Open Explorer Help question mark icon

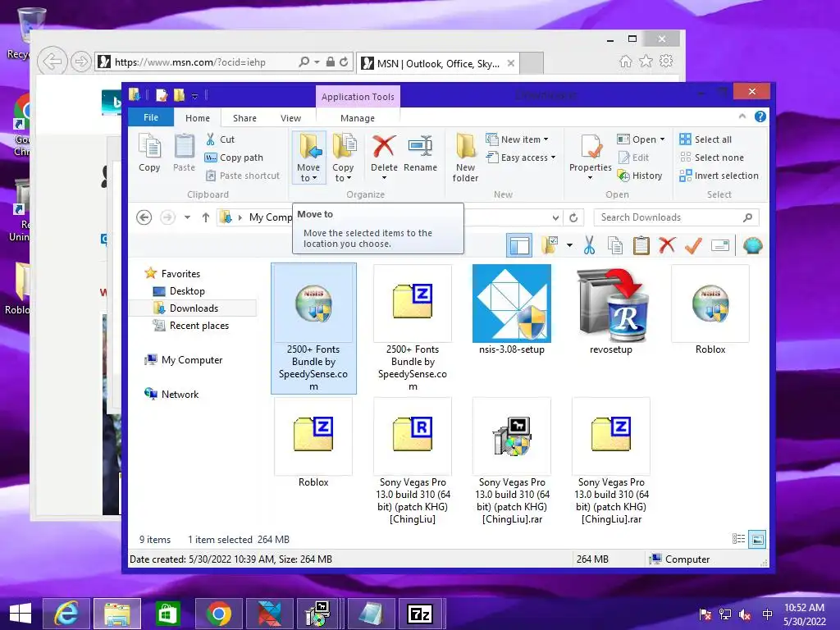(760, 116)
